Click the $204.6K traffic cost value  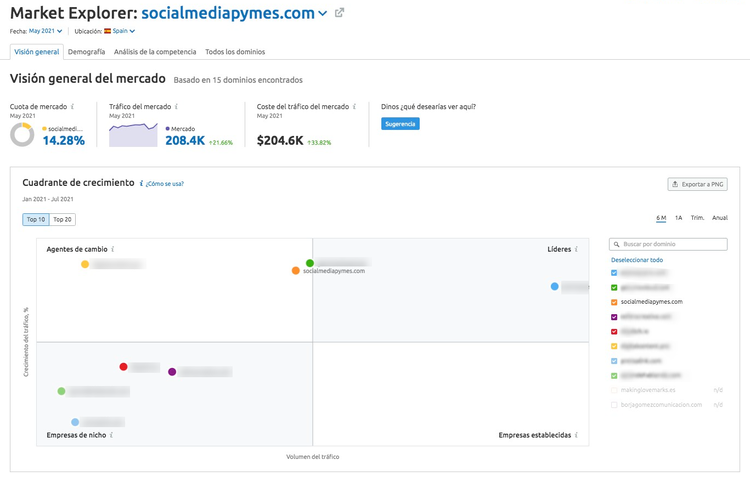click(x=280, y=141)
